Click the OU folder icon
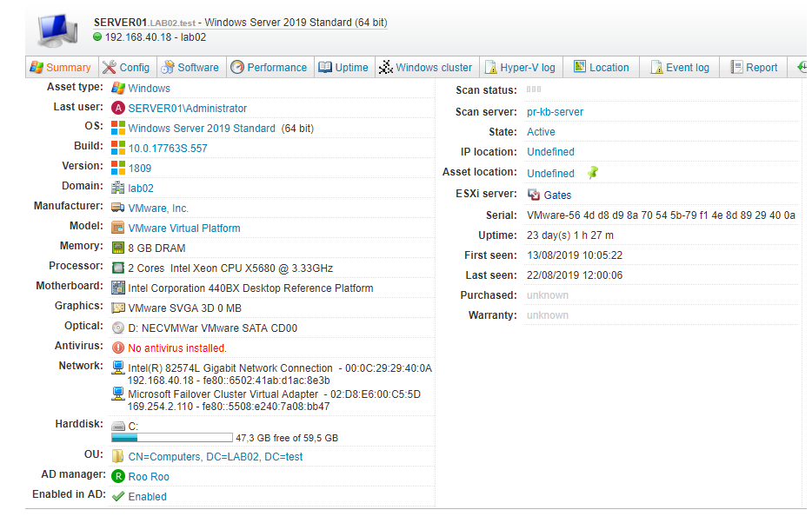The image size is (812, 523). [x=118, y=456]
